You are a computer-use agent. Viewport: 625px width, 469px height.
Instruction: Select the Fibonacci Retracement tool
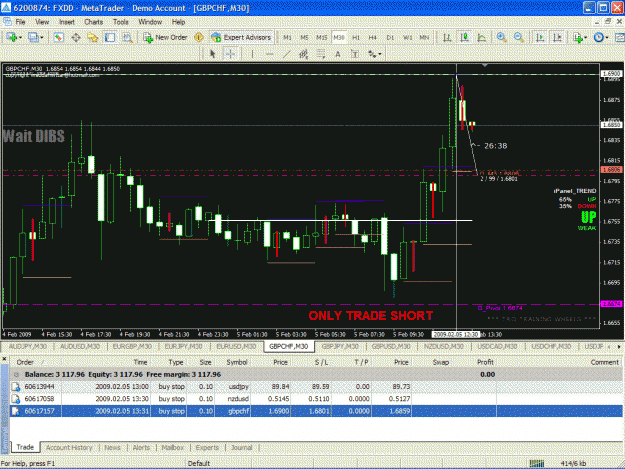(321, 53)
